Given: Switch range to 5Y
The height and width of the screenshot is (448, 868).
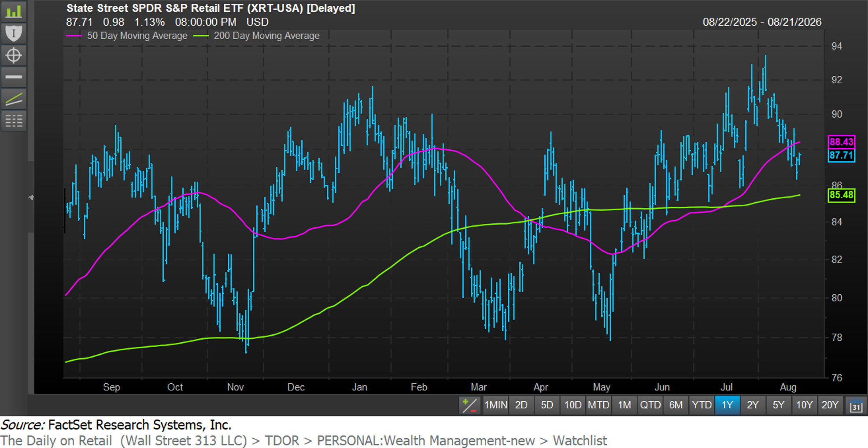Looking at the screenshot, I should pyautogui.click(x=778, y=405).
